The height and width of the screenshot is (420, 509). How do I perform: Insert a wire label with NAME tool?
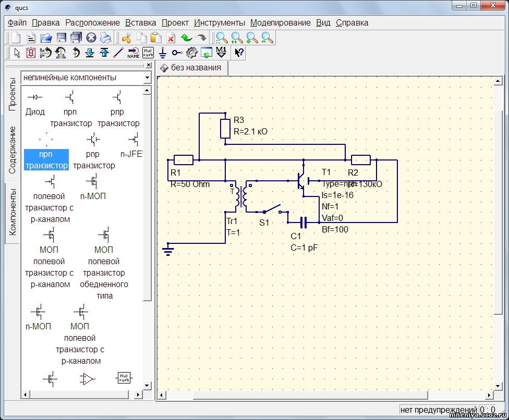tap(133, 53)
